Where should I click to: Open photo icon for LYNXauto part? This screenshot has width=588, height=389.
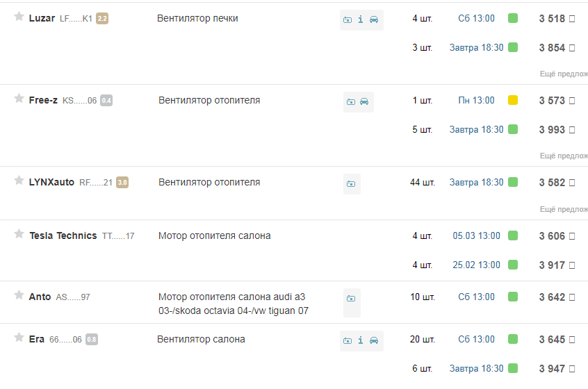351,183
